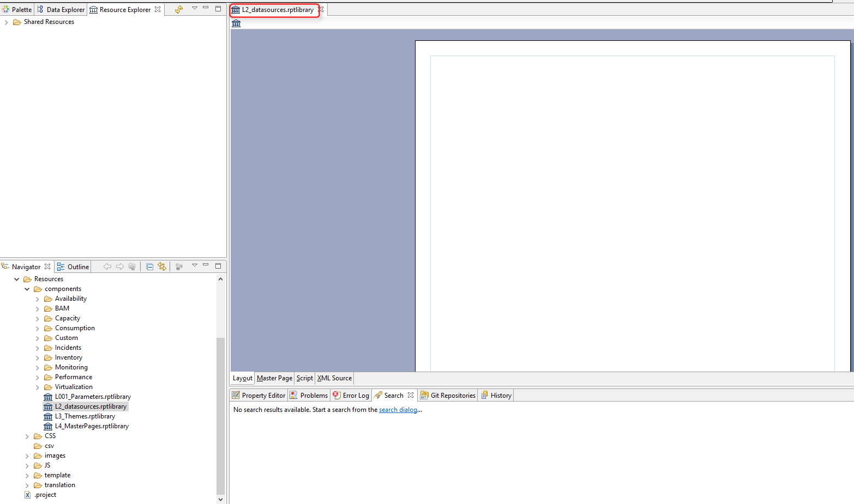Collapse the components folder

27,289
